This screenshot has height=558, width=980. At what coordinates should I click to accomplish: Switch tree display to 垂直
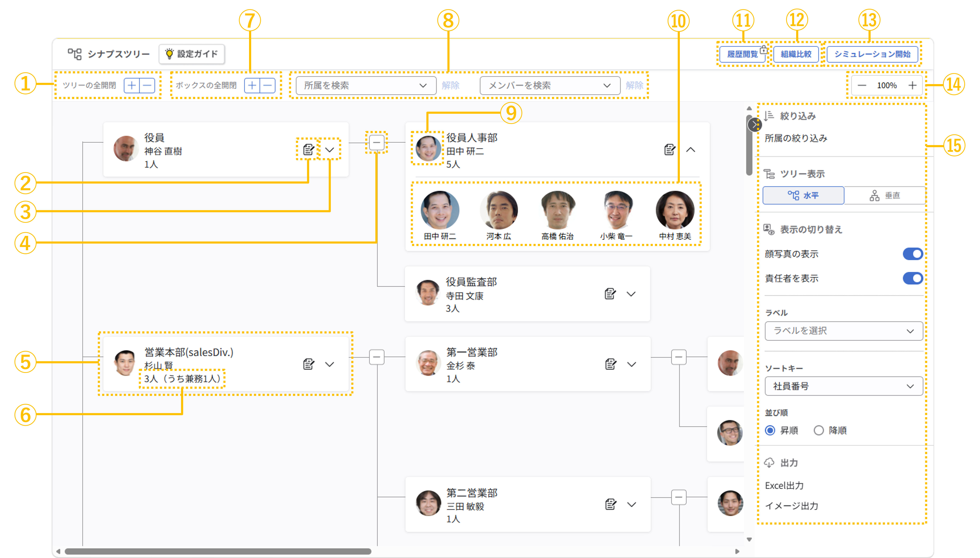[885, 196]
